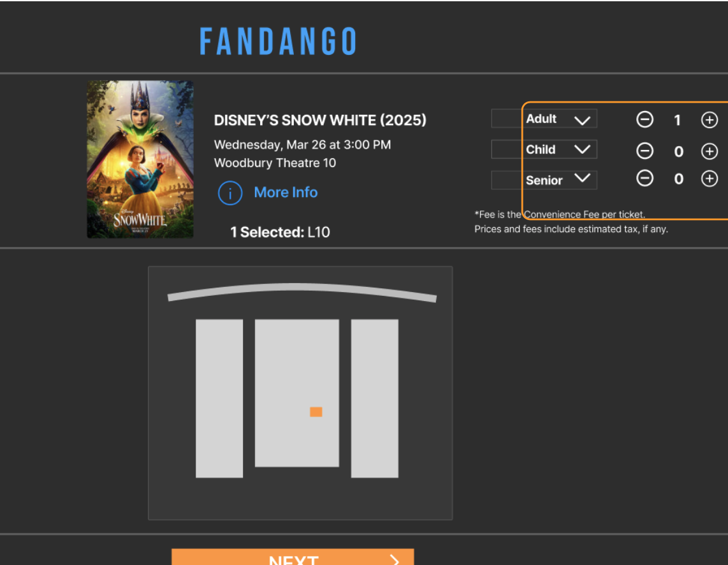728x565 pixels.
Task: Open the Snow White movie poster
Action: pyautogui.click(x=140, y=159)
